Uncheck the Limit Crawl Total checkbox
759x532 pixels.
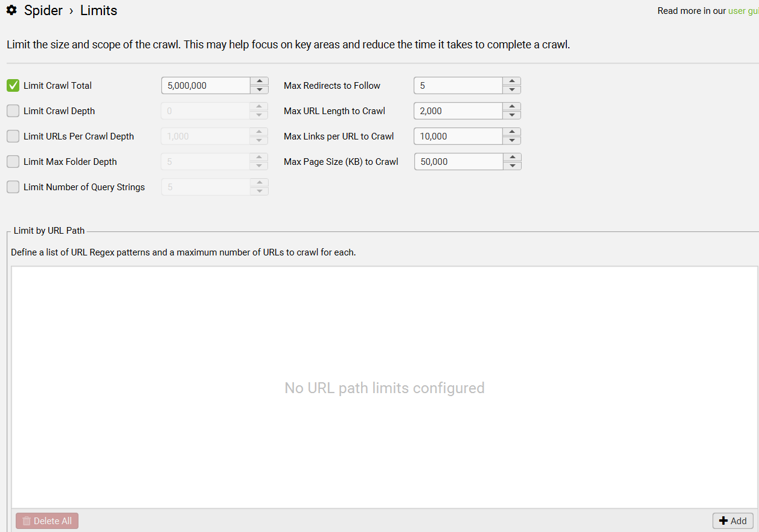click(x=13, y=86)
